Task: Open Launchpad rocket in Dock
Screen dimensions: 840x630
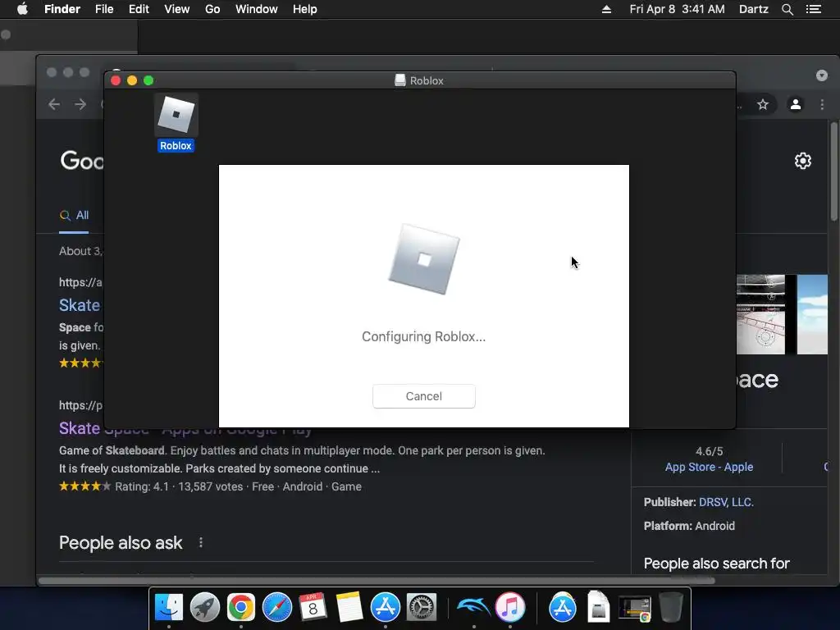Action: [204, 608]
